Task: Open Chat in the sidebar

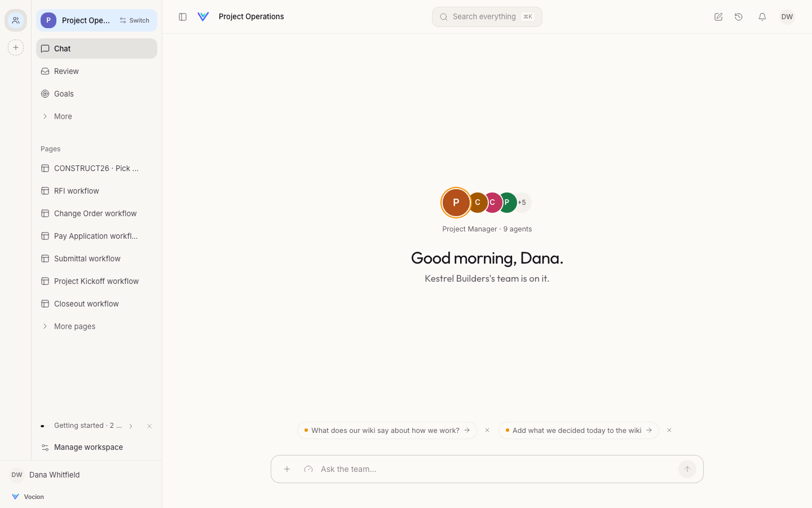Action: [x=97, y=49]
